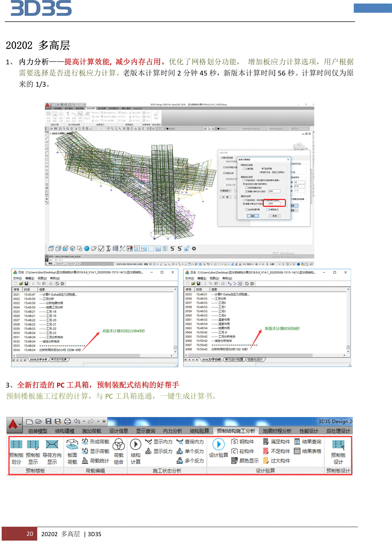
Task: Click the 预制板划分 tool icon
Action: pyautogui.click(x=16, y=444)
